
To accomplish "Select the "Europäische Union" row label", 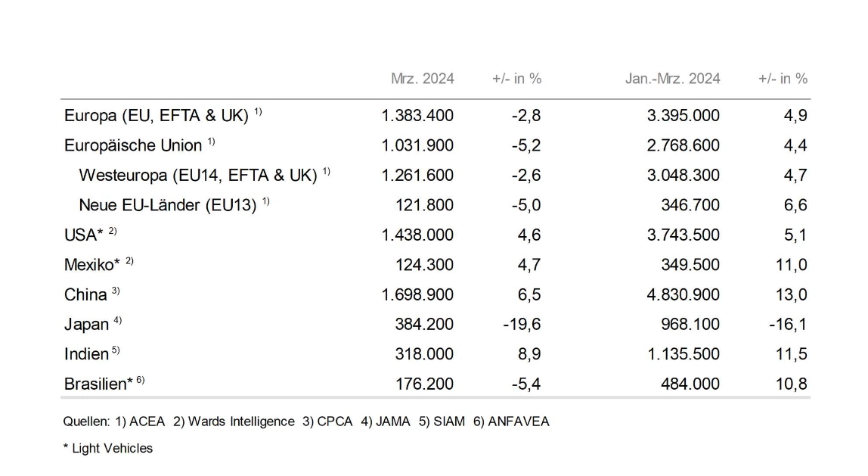I will [x=133, y=145].
